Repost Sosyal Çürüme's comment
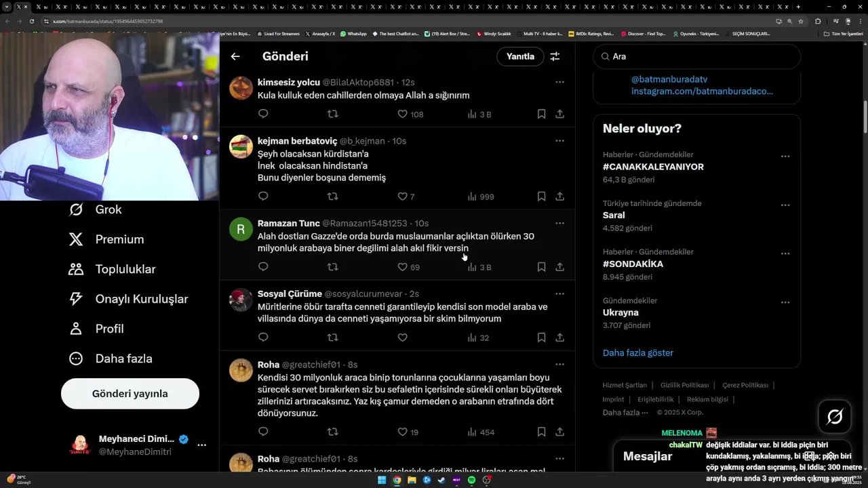The image size is (868, 488). [x=332, y=338]
